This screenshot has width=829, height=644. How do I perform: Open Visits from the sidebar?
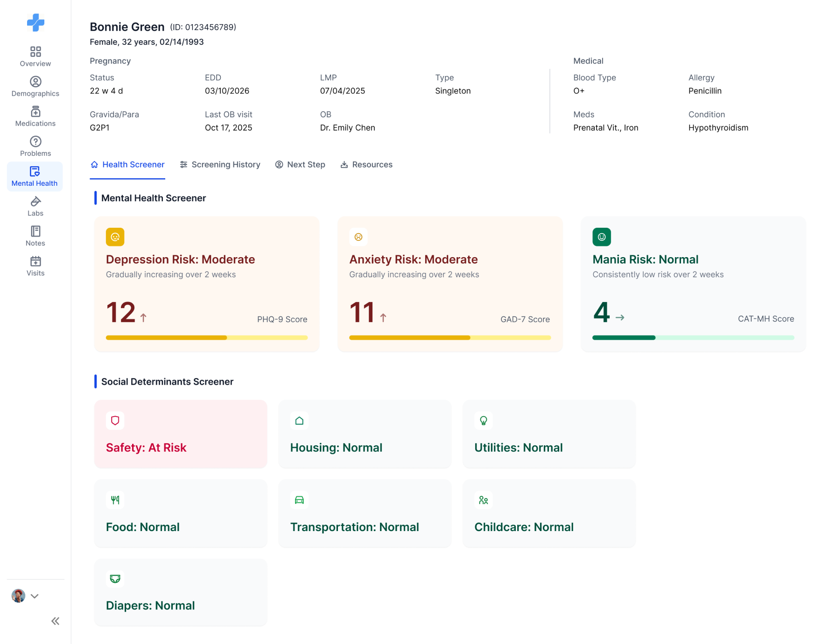[35, 266]
